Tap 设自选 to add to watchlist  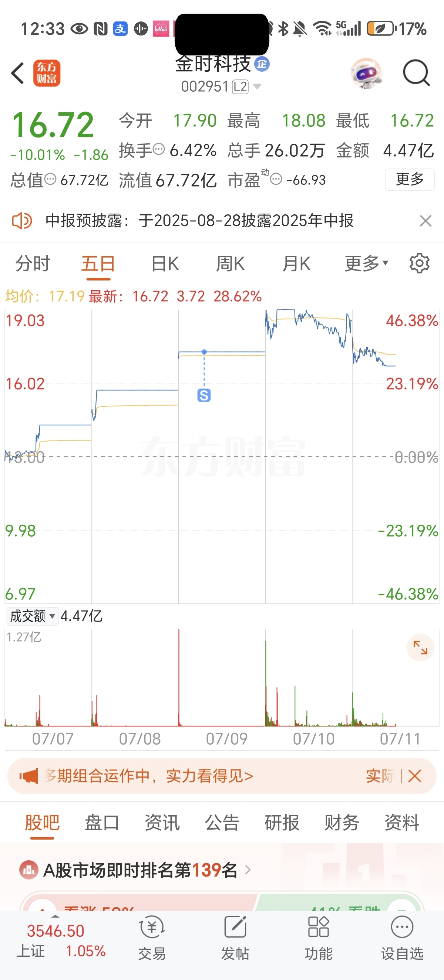[x=402, y=938]
